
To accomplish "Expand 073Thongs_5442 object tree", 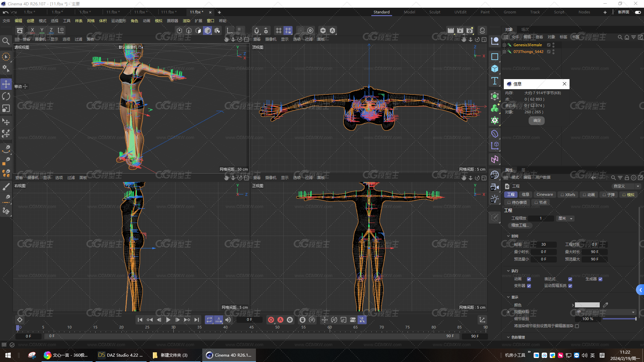I will 504,52.
